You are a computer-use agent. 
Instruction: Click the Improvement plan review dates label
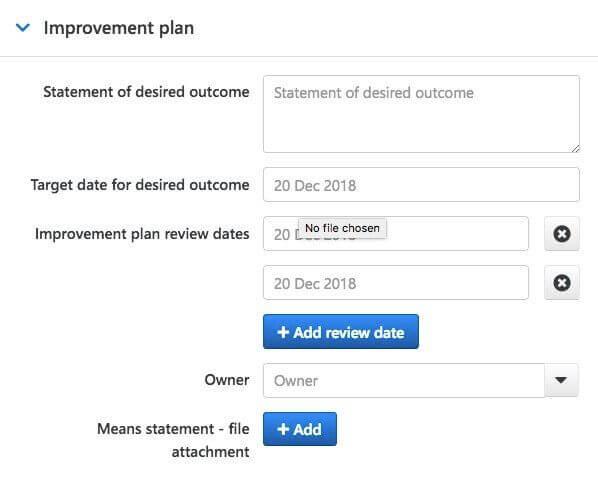coord(142,234)
